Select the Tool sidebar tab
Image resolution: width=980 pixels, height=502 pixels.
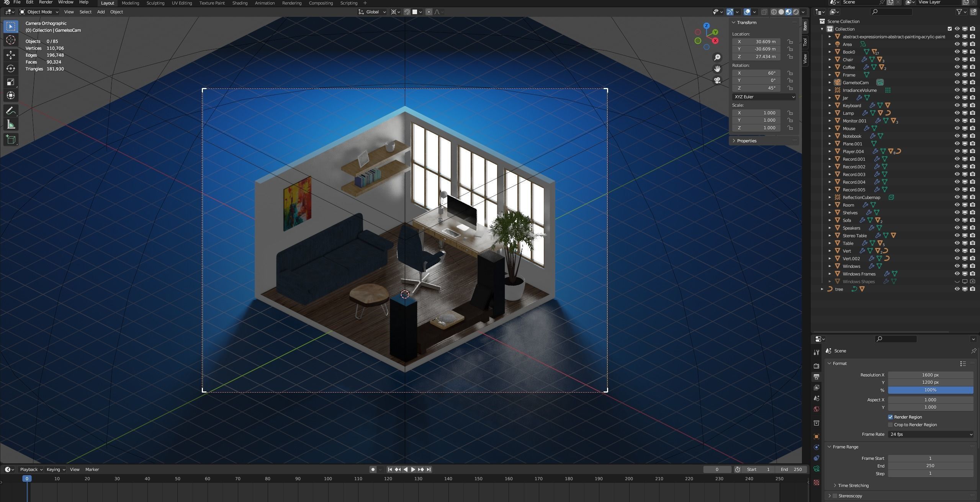pyautogui.click(x=805, y=42)
